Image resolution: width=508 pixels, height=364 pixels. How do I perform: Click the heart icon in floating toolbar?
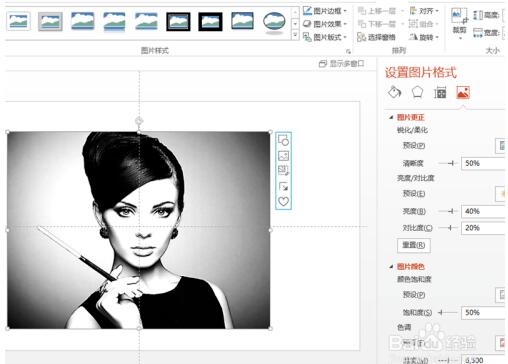point(283,201)
